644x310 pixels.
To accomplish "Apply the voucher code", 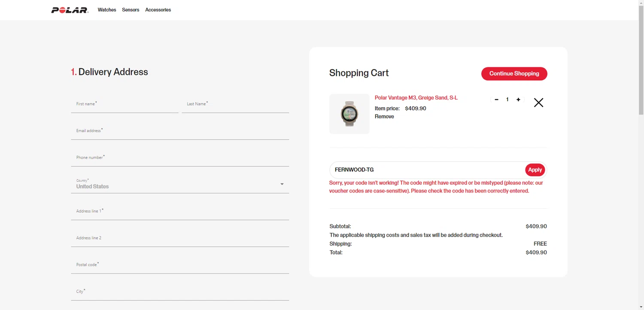I will [535, 170].
